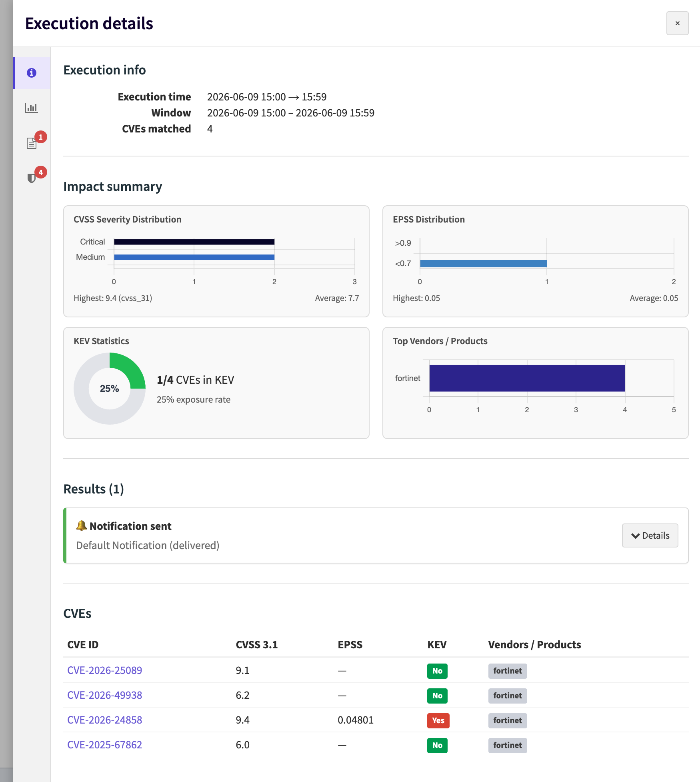Click the CVSS score 9.1
Screen dimensions: 700x782
coord(242,670)
